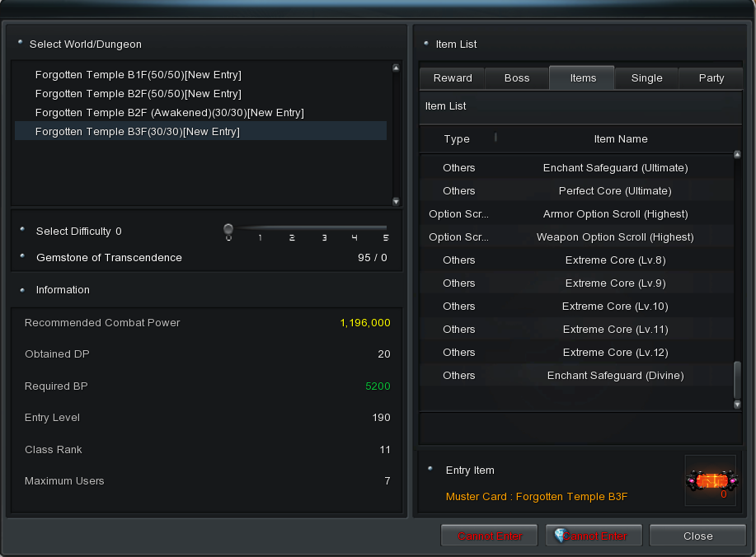Select Forgotten Temple B3F dungeon

[137, 132]
